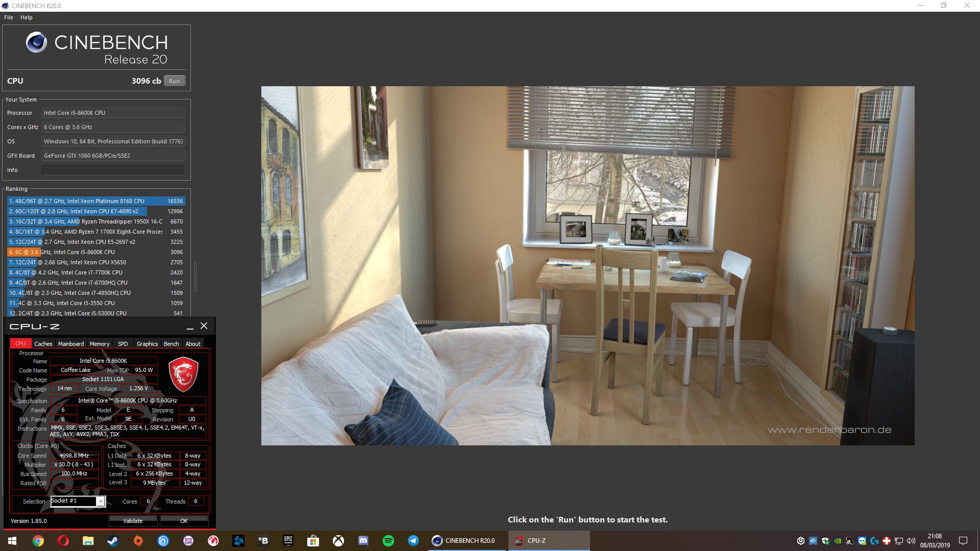980x551 pixels.
Task: Launch GOG Galaxy from the taskbar
Action: pyautogui.click(x=188, y=541)
